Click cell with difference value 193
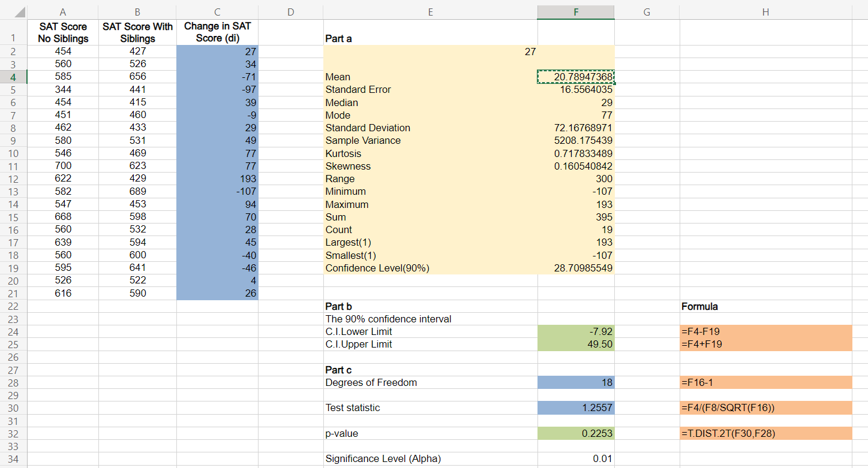Screen dimensions: 868x468 [218, 179]
